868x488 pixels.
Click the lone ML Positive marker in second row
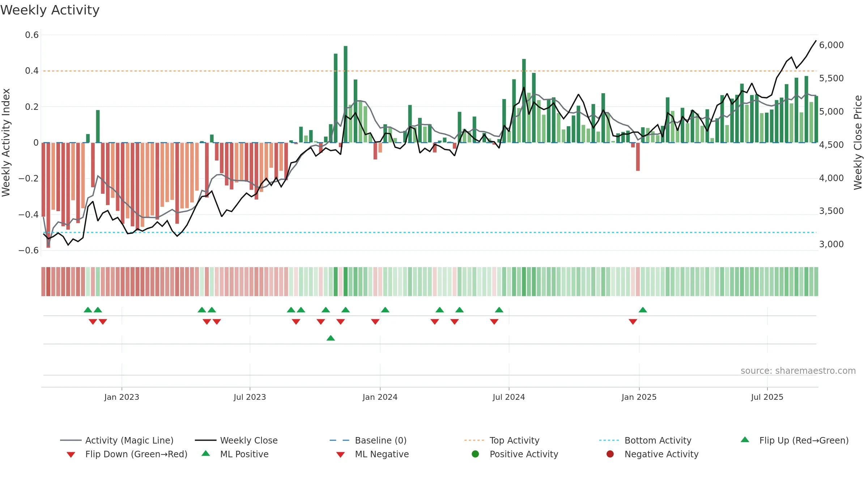pyautogui.click(x=331, y=338)
